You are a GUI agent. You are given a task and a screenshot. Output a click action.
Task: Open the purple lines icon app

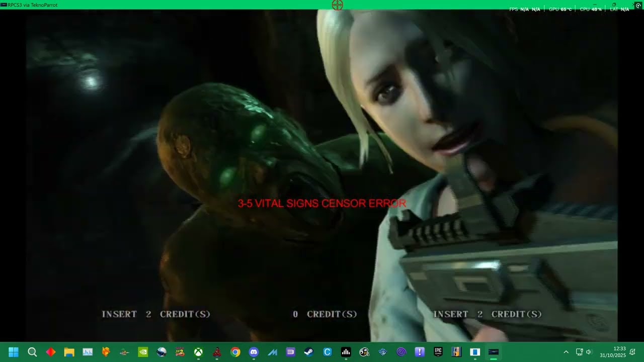coord(290,352)
